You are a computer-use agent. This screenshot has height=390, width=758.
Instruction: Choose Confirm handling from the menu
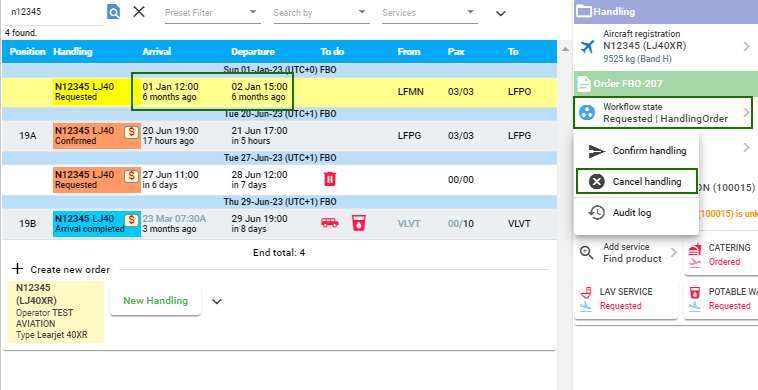pos(636,151)
